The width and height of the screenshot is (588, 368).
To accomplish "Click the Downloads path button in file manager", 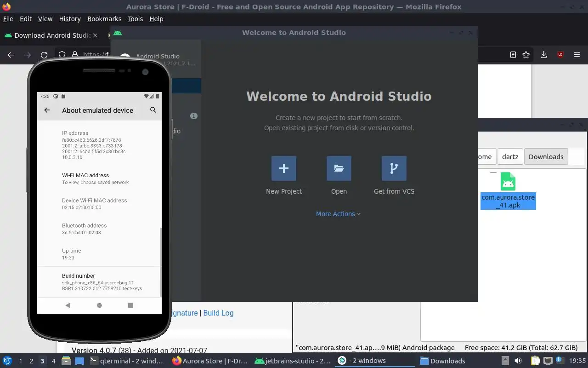I will pos(546,156).
